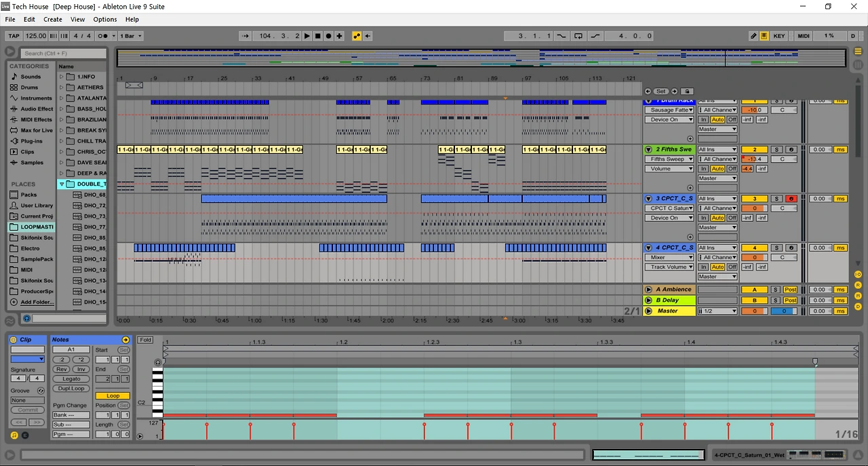The height and width of the screenshot is (466, 868).
Task: Stop playback with the Stop button
Action: point(318,36)
